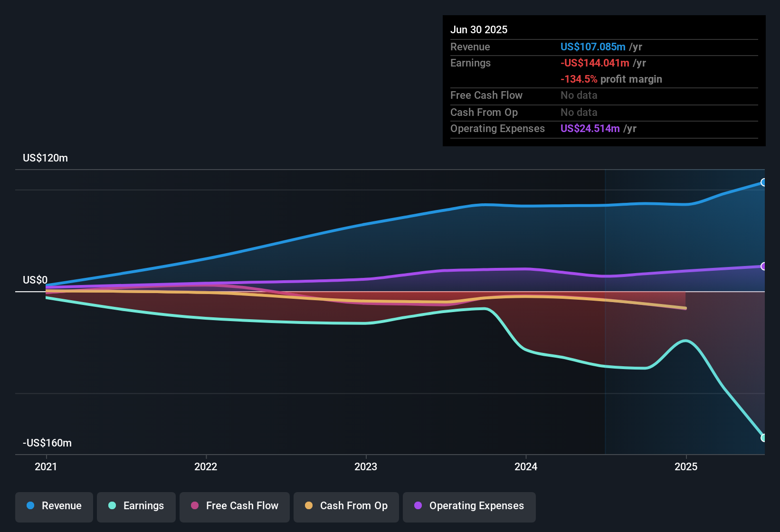Click the Operating Expenses row label in tooltip
Viewport: 780px width, 532px height.
point(497,129)
